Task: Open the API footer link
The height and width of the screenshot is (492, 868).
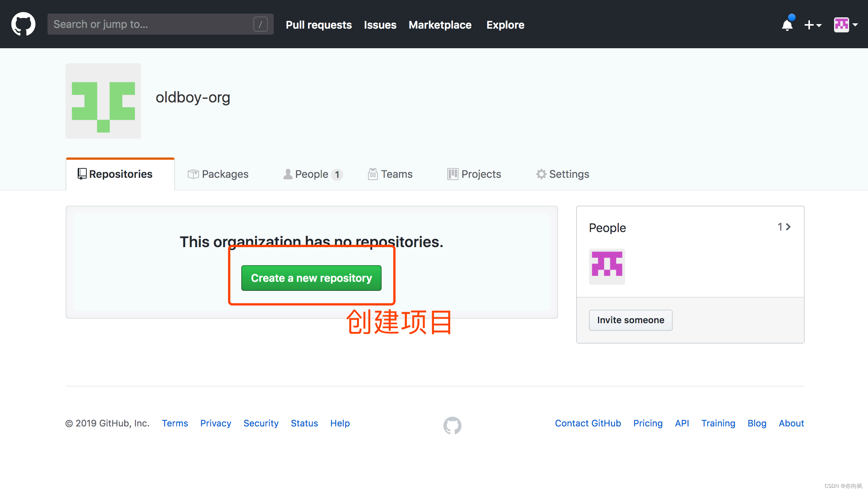Action: [682, 423]
